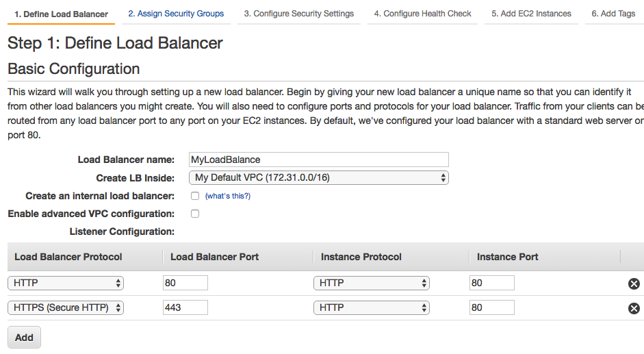This screenshot has height=354, width=644.
Task: Open the Create LB Inside VPC dropdown
Action: (x=318, y=178)
